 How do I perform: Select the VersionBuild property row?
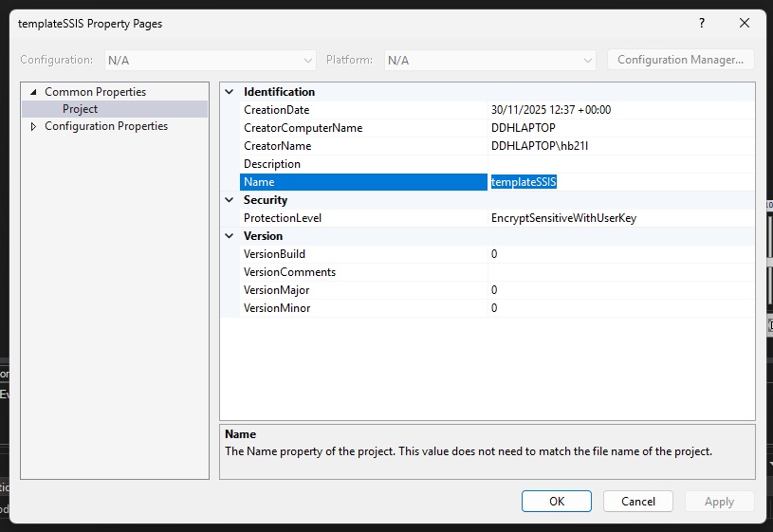point(274,254)
